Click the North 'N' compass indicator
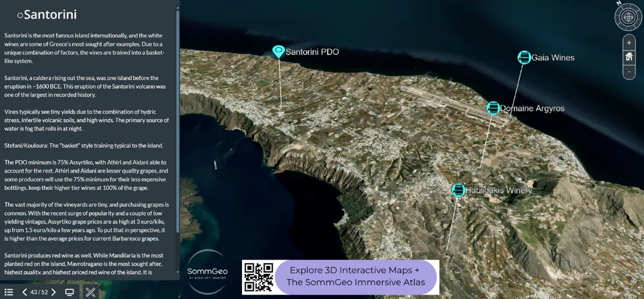Screen dimensions: 644x299 [x=619, y=3]
